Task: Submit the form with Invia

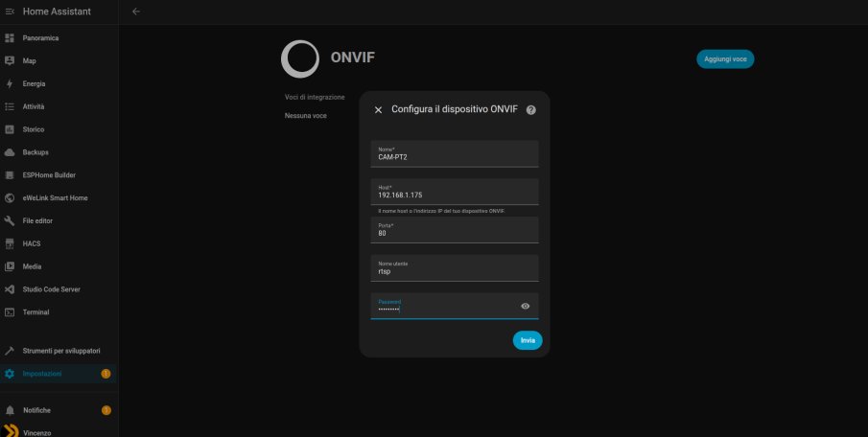Action: (x=528, y=340)
